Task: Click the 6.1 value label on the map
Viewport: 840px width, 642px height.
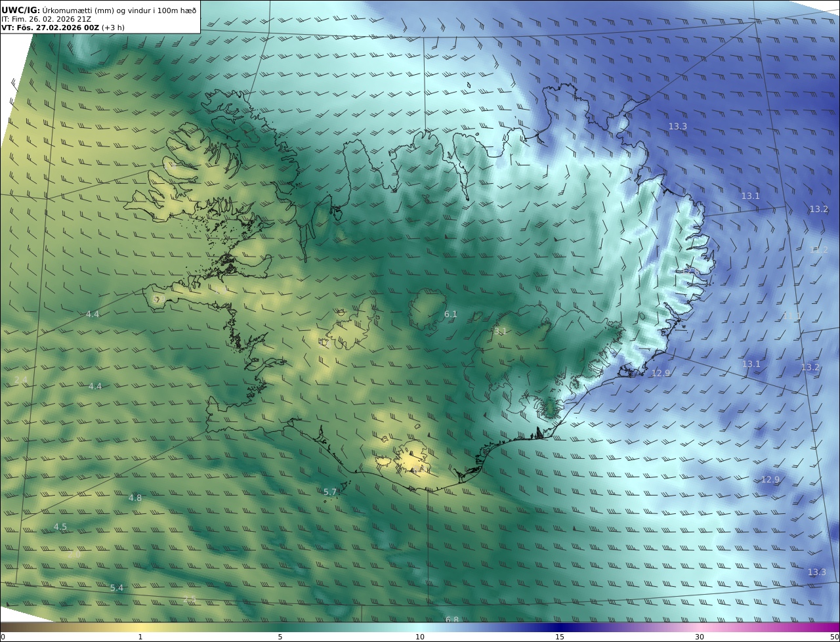Action: click(x=450, y=314)
